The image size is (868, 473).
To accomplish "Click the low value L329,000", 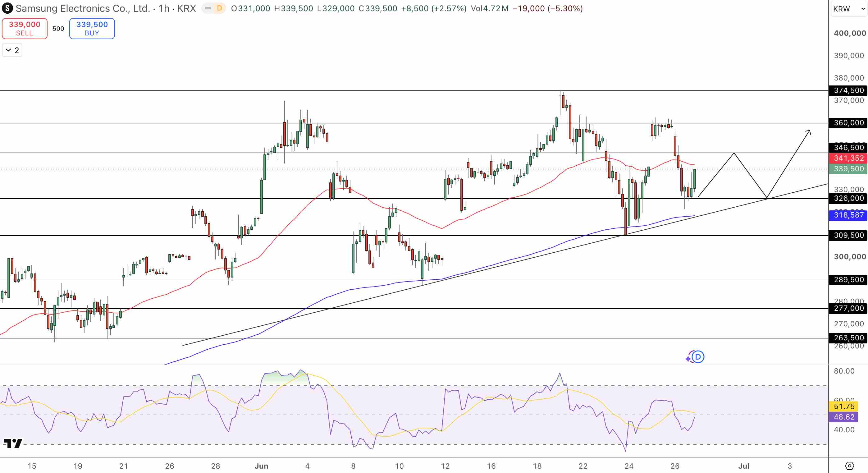I will (x=336, y=8).
